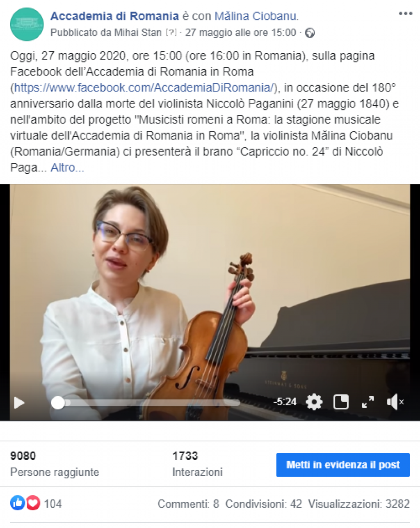The height and width of the screenshot is (528, 420).
Task: Open the 27 maggio post timestamp
Action: coord(240,32)
